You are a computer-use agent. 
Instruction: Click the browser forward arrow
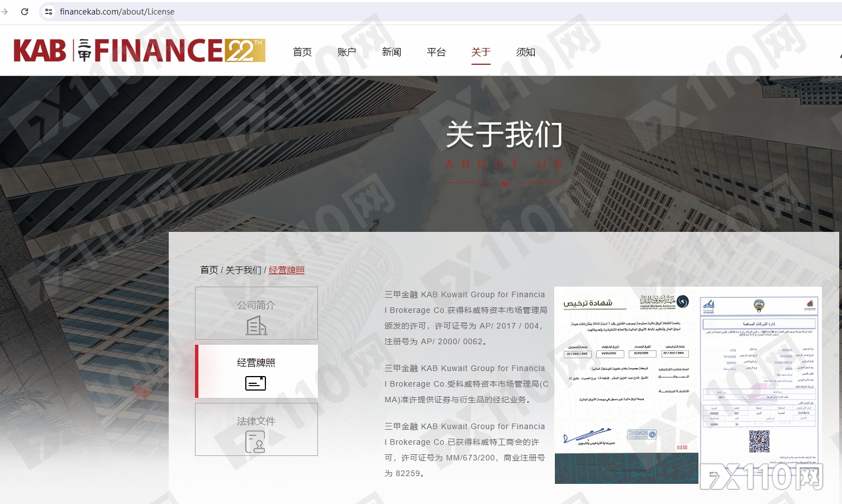4,12
